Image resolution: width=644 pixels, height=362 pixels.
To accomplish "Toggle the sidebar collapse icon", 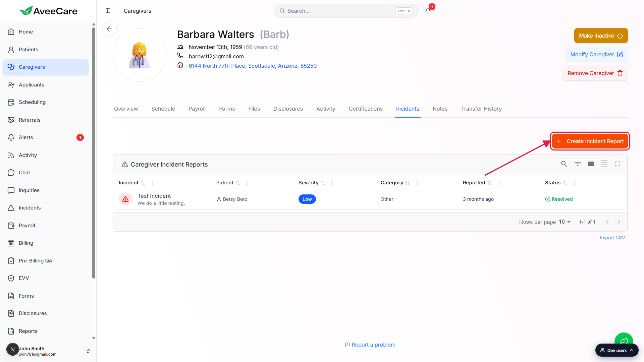I will (108, 11).
